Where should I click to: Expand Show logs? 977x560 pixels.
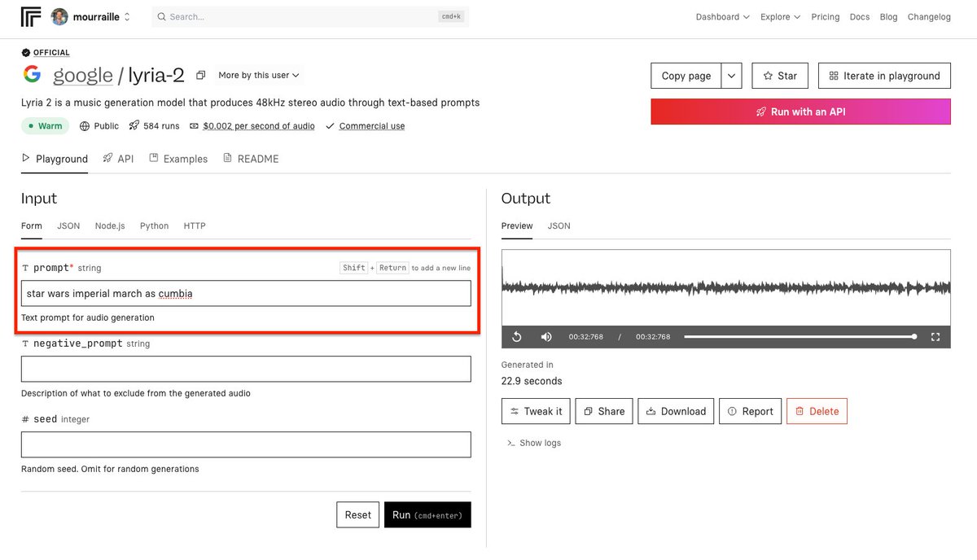pyautogui.click(x=534, y=443)
